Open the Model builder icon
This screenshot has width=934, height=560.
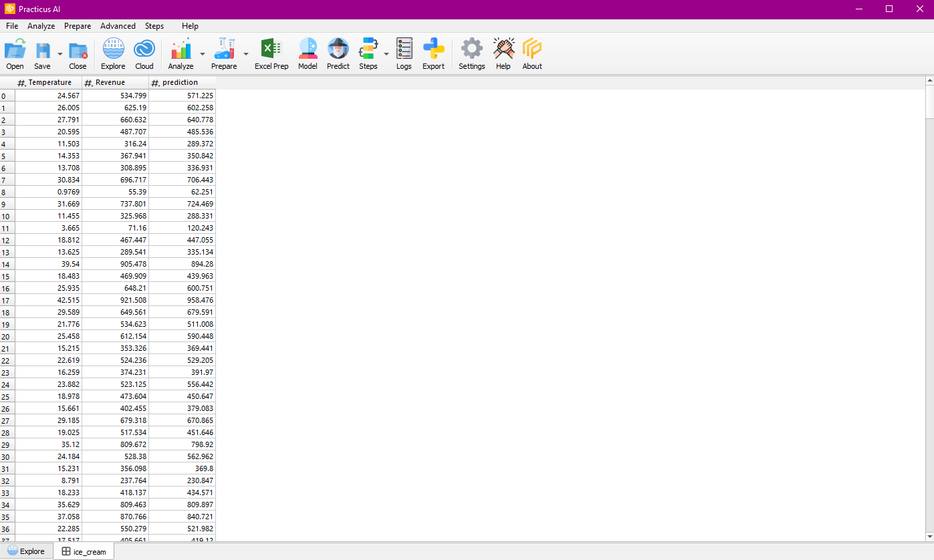coord(308,51)
